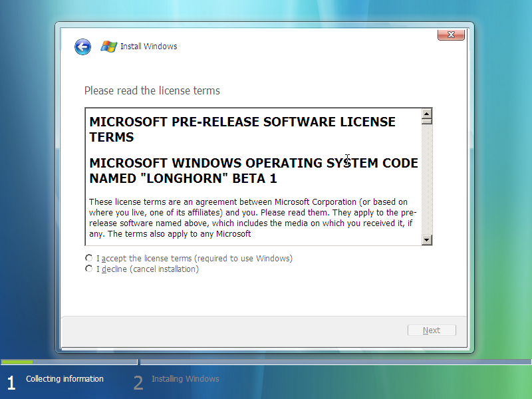532x399 pixels.
Task: Select "I accept the license terms"
Action: click(x=89, y=258)
